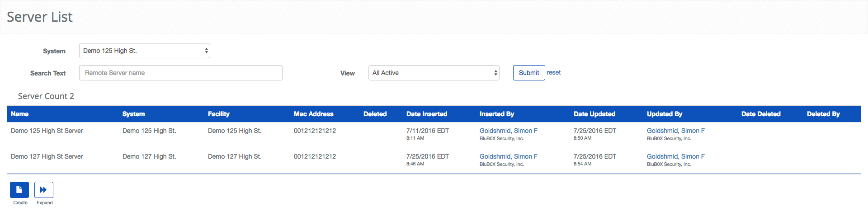Sort by the Facility column header
This screenshot has height=212, width=868.
click(x=219, y=114)
